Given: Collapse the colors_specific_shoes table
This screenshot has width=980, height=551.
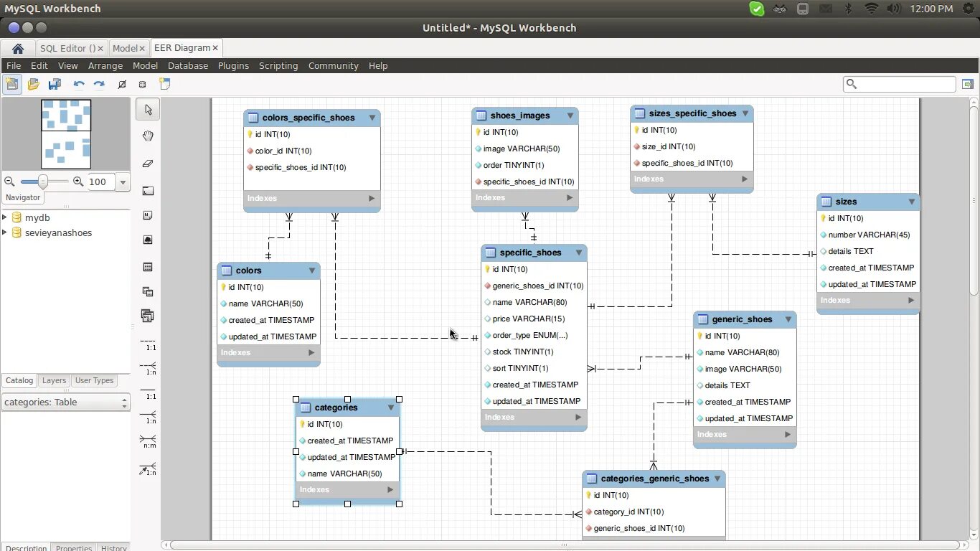Looking at the screenshot, I should point(372,118).
